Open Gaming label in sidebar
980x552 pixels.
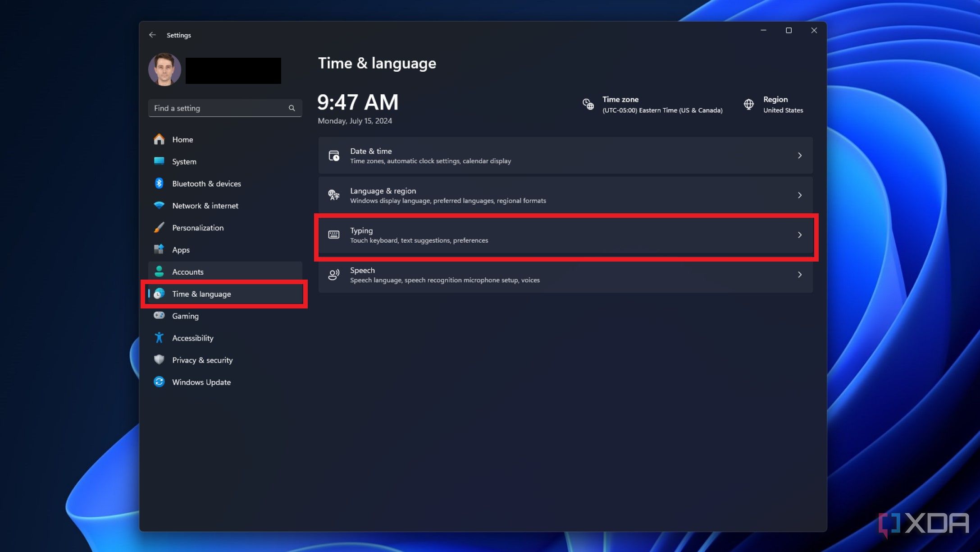[x=185, y=316]
